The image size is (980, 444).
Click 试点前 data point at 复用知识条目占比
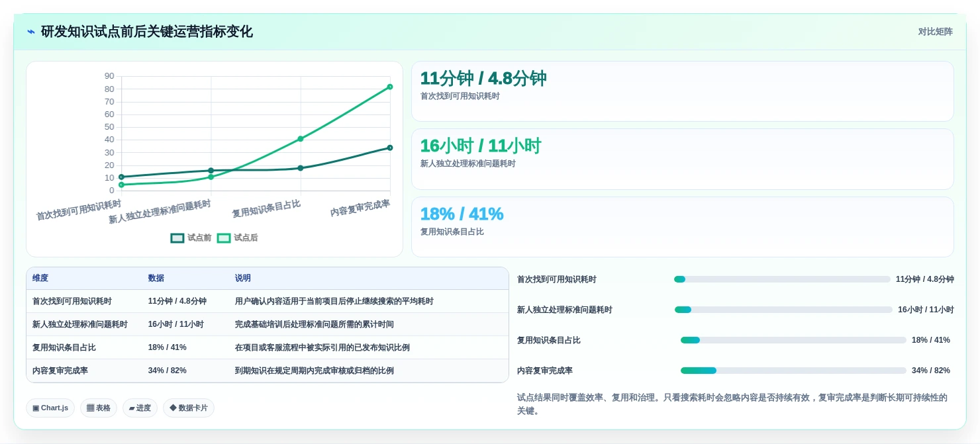301,168
